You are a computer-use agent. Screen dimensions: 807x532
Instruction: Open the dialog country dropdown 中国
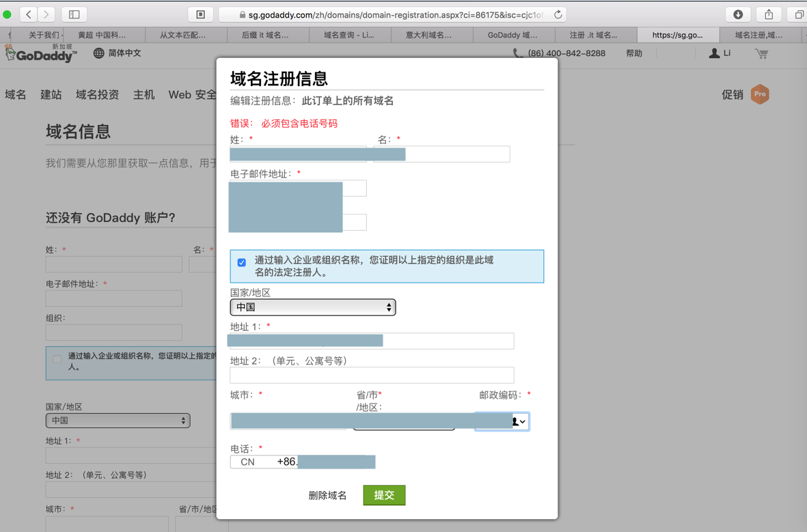[x=313, y=307]
